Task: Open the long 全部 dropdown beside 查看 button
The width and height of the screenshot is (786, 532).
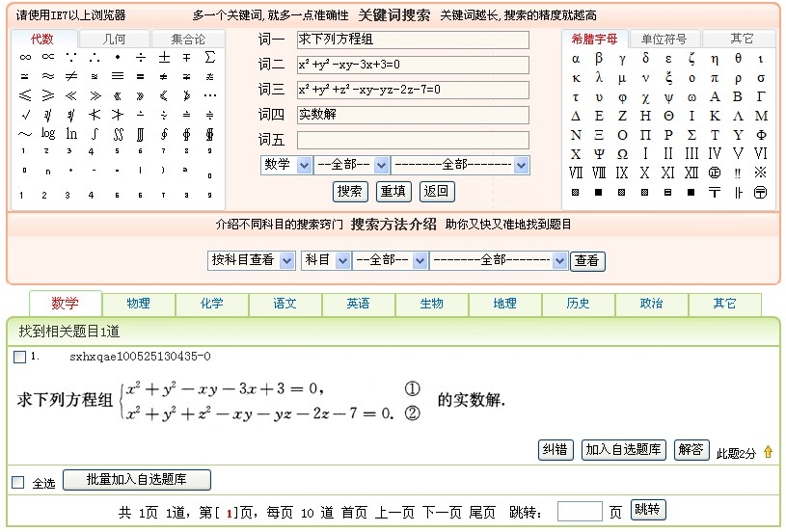Action: (499, 260)
